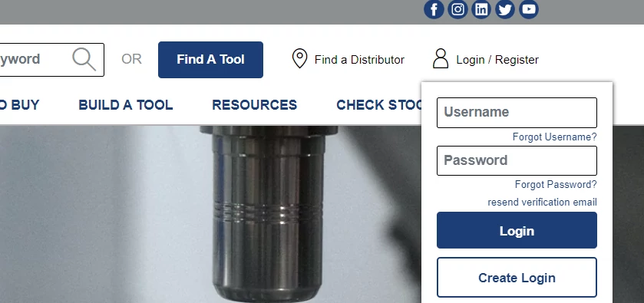
Task: Open the RESOURCES menu
Action: coord(254,105)
